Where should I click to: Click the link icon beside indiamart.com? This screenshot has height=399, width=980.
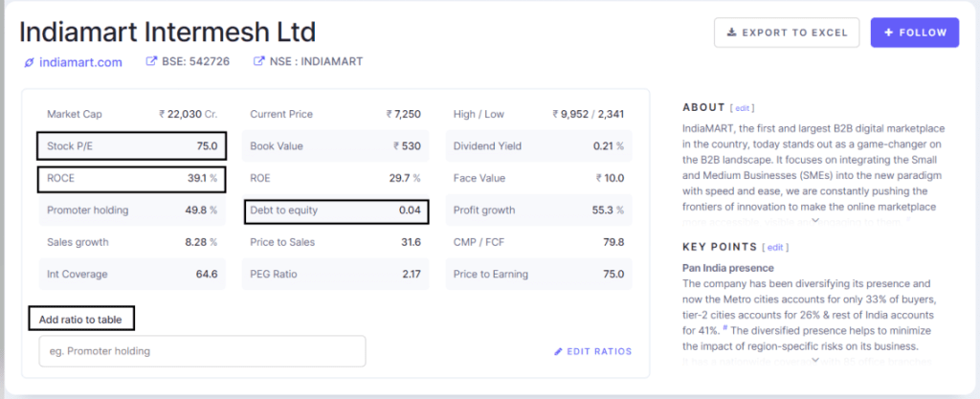click(x=30, y=63)
